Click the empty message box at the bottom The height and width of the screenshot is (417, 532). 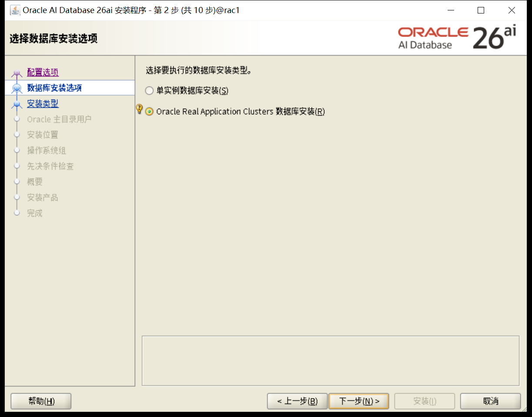331,360
